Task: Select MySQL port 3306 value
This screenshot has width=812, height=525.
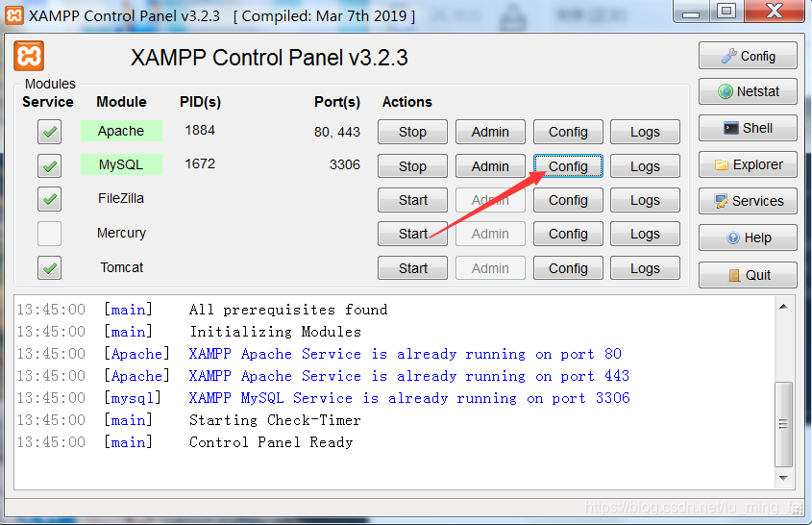Action: [x=345, y=164]
